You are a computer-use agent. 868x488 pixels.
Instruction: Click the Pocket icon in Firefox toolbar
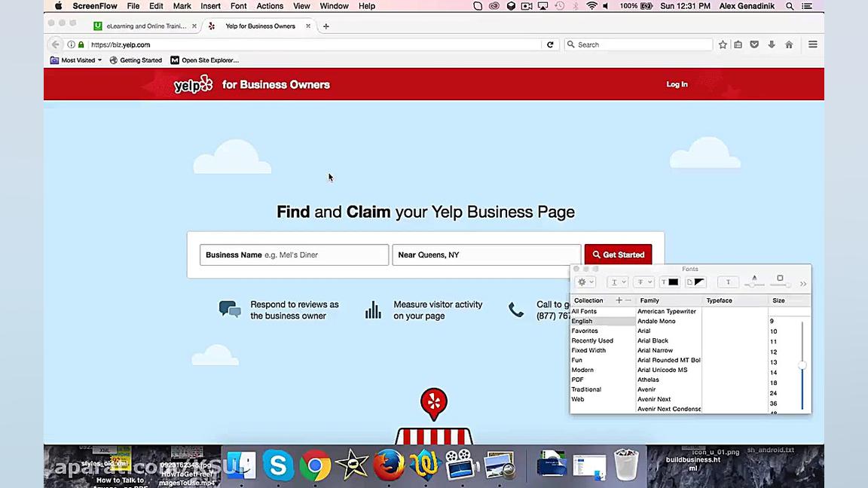tap(754, 45)
